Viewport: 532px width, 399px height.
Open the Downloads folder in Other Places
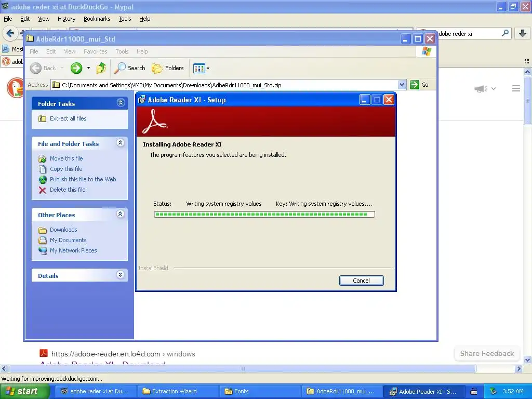[63, 230]
